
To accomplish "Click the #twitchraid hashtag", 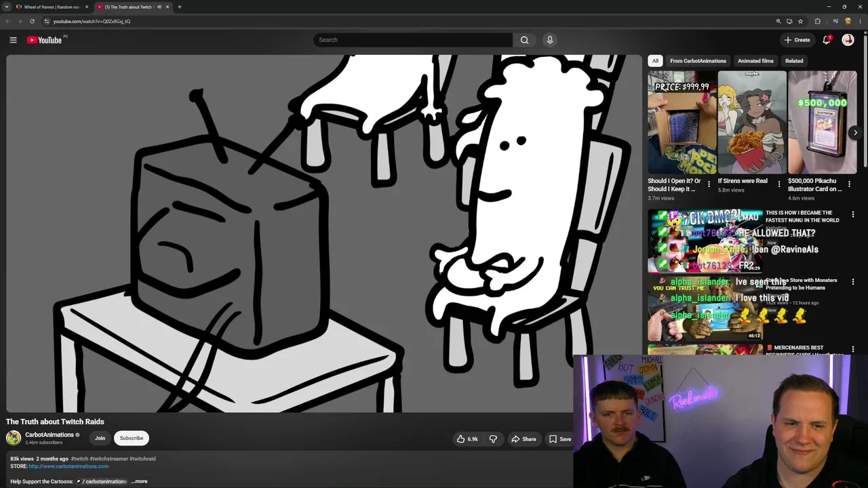I will [142, 459].
